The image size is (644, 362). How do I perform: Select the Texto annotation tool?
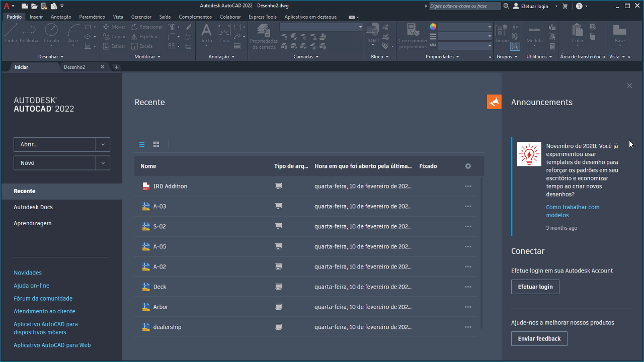[206, 33]
